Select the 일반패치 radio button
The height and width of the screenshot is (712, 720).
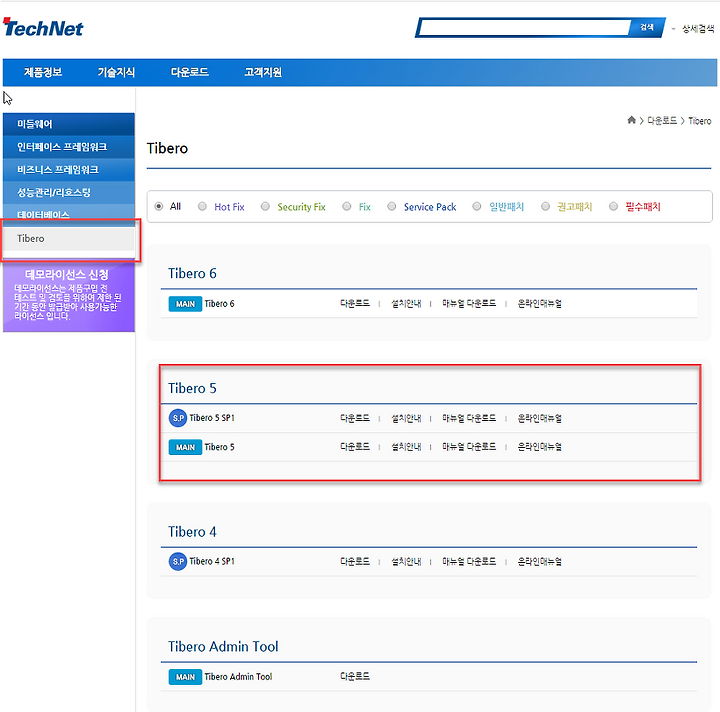coord(477,207)
